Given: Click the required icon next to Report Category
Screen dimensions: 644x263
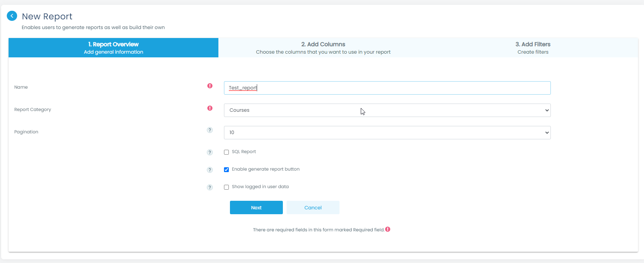Looking at the screenshot, I should tap(210, 108).
